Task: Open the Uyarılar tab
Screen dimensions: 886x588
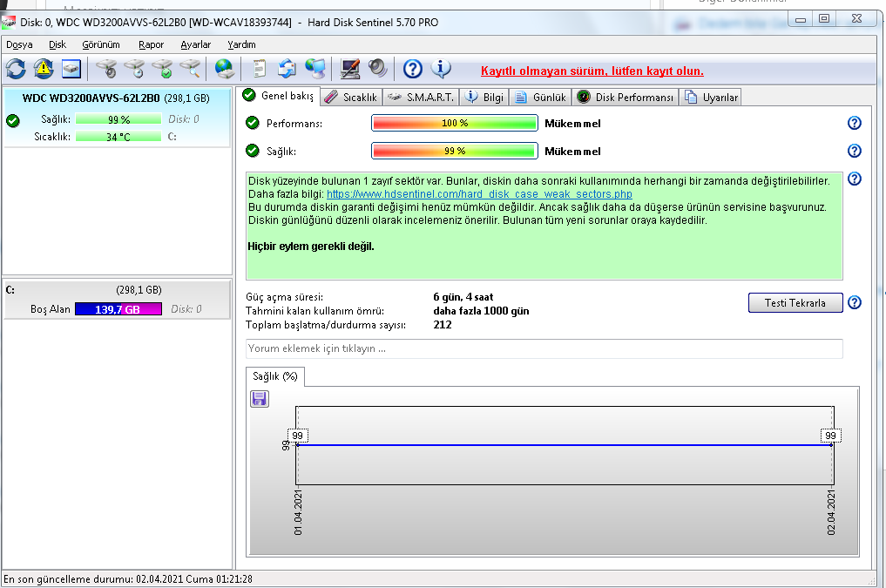Action: click(x=711, y=98)
